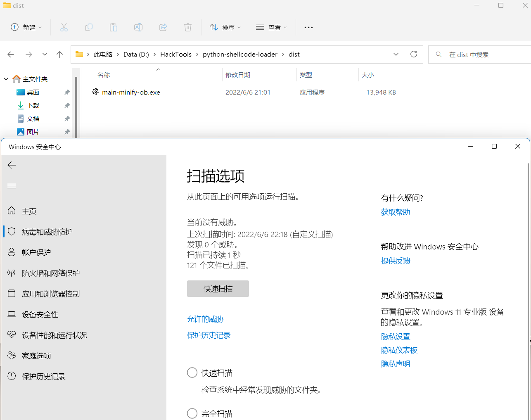Open the 新建 dropdown in Explorer
Screen dimensions: 531x420
coord(26,27)
